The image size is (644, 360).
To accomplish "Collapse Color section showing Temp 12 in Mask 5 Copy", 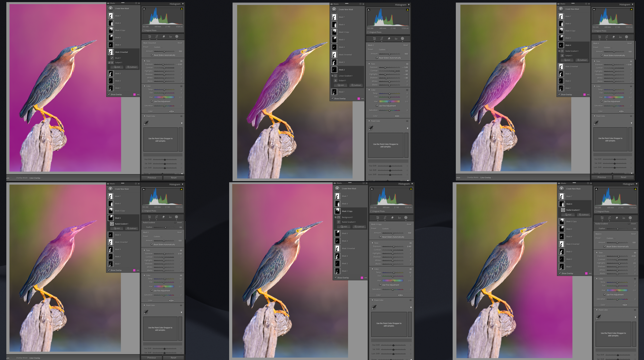I will (373, 269).
